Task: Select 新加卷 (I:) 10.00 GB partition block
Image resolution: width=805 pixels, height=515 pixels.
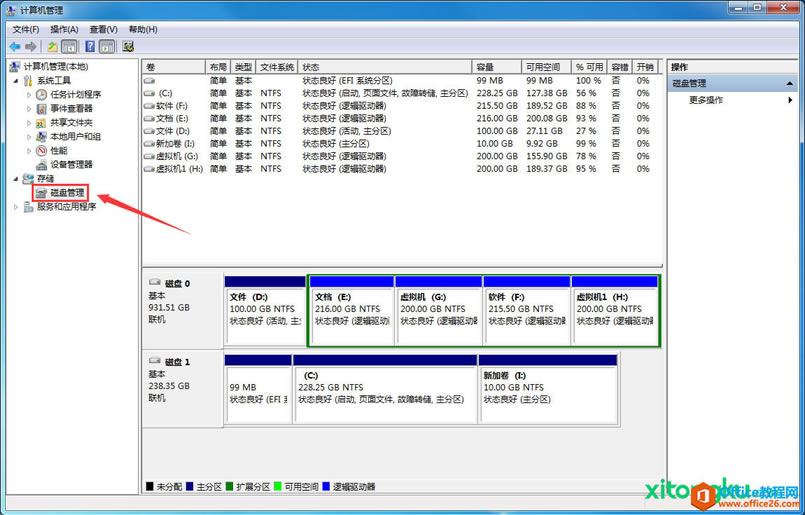Action: pos(548,389)
